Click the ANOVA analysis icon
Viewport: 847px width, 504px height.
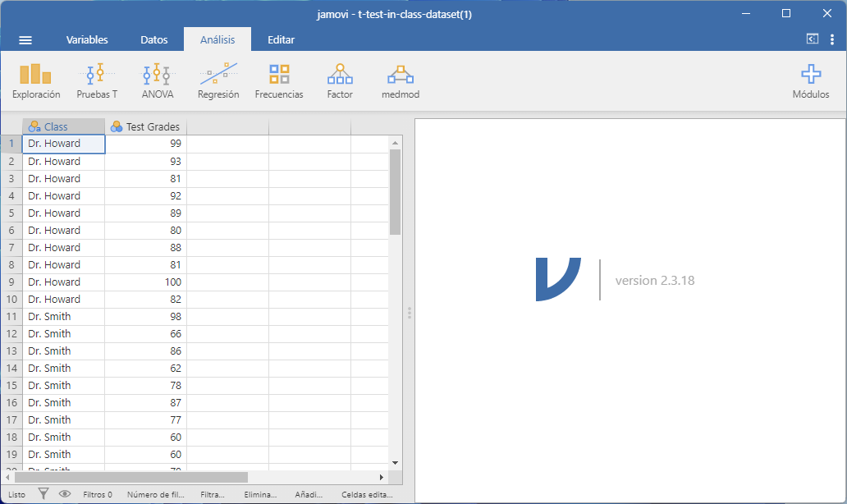158,81
